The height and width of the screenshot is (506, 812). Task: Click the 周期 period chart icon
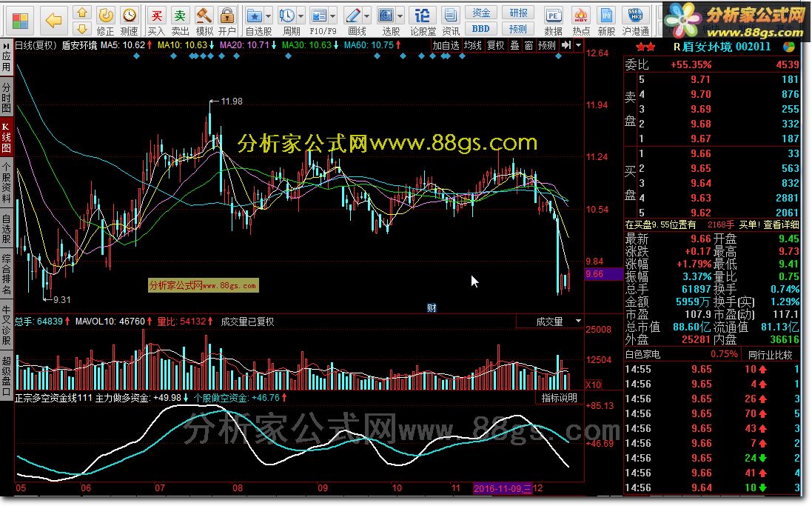[x=286, y=16]
